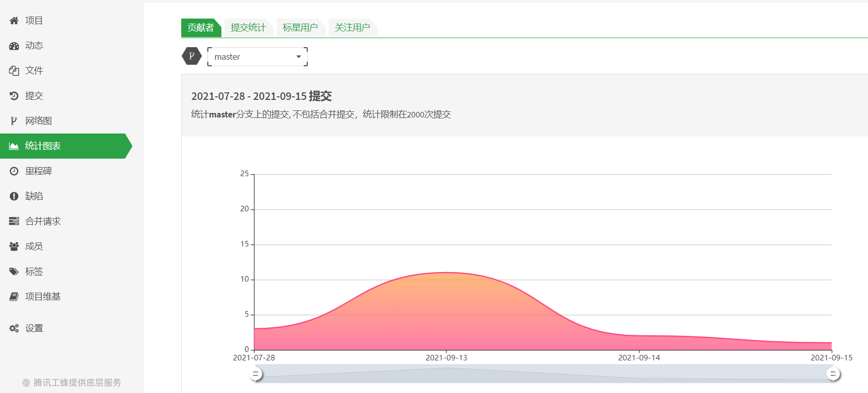Click the 2021-09-15 x-axis label
Viewport: 868px width, 393px height.
831,358
